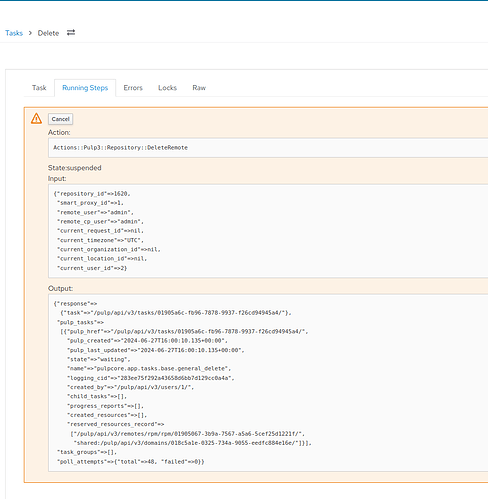Image resolution: width=488 pixels, height=499 pixels.
Task: Click the "current_organization_id"=>nil line
Action: 108,249
